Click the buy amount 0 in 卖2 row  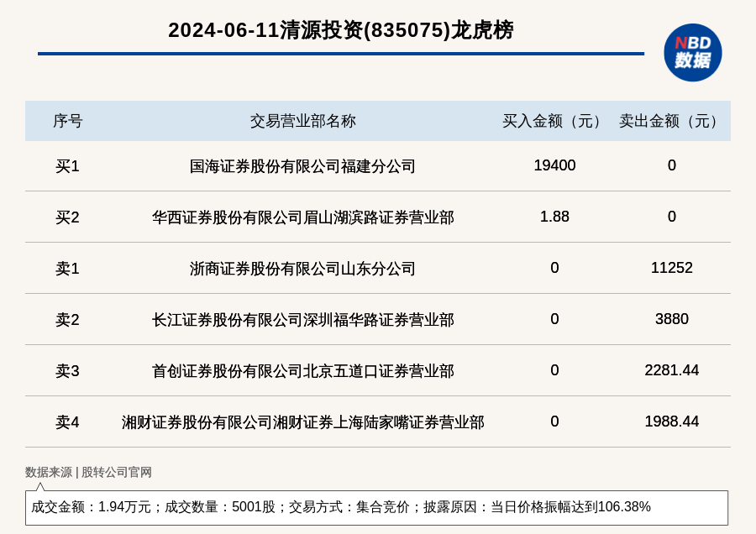(x=554, y=318)
